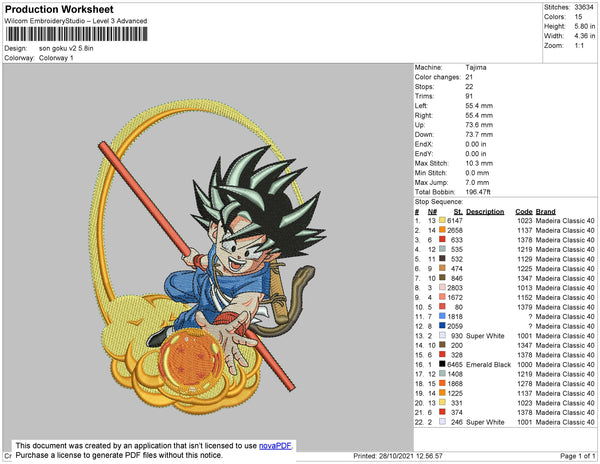The width and height of the screenshot is (600, 464).
Task: Click thread code 1278 in row 18
Action: tap(524, 384)
